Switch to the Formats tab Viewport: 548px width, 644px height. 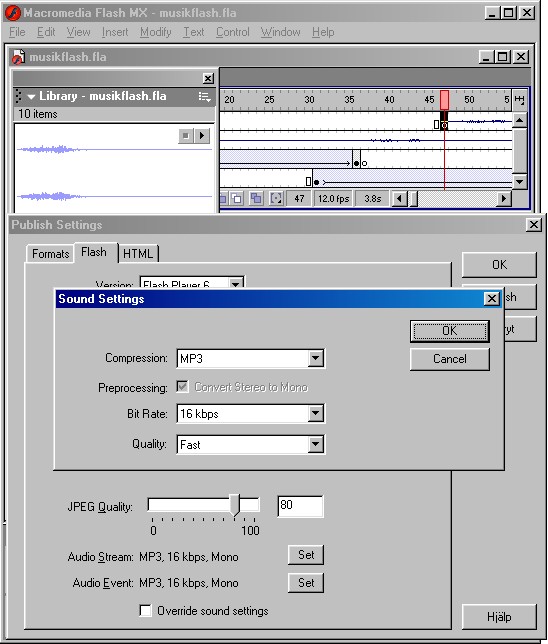coord(50,254)
